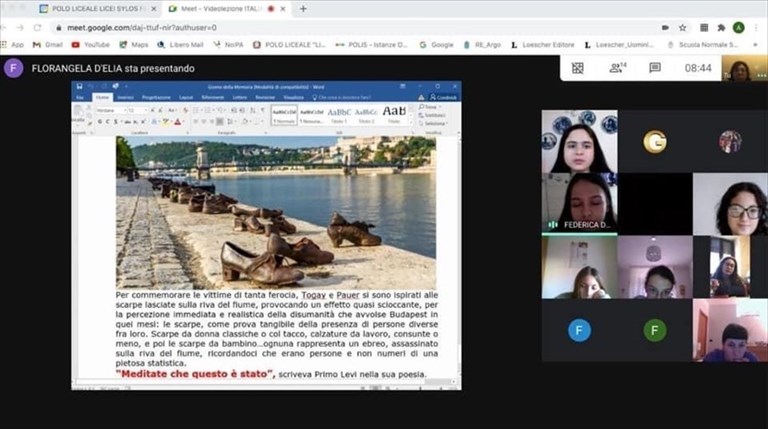The height and width of the screenshot is (429, 768).
Task: Apply the Titolo 1 style in Word
Action: [x=338, y=115]
